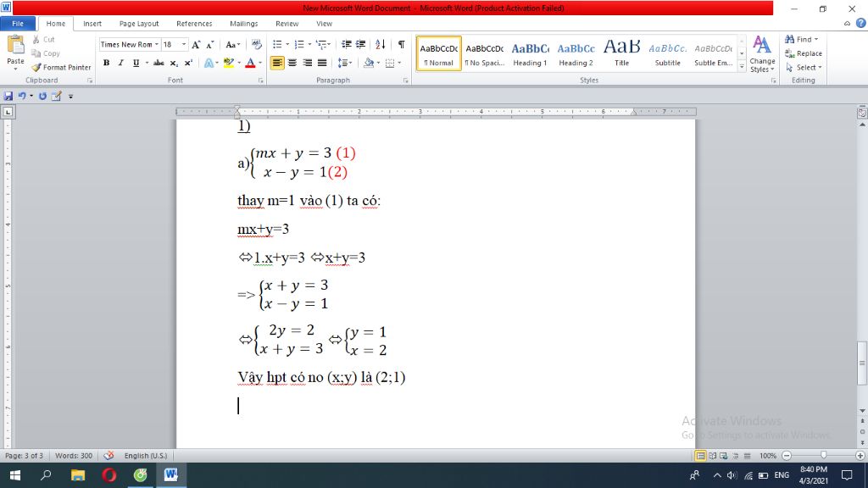Open the Text Effects glowing A icon
The height and width of the screenshot is (488, 868).
coord(209,63)
